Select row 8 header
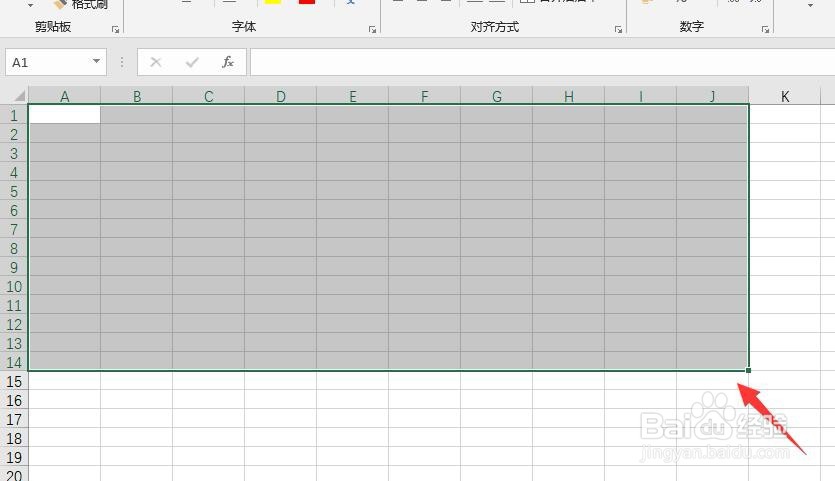Screen dimensions: 835x481 click(x=14, y=248)
